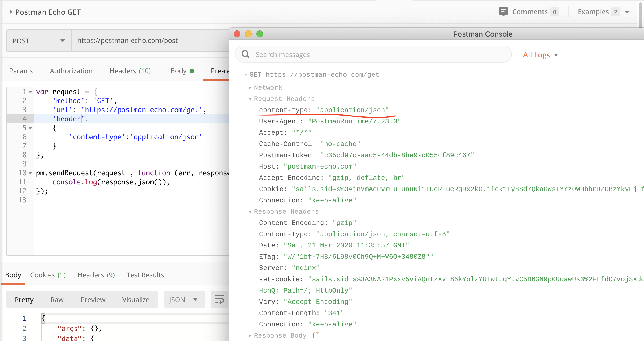Image resolution: width=644 pixels, height=341 pixels.
Task: Switch to the Headers (10) tab
Action: (130, 71)
